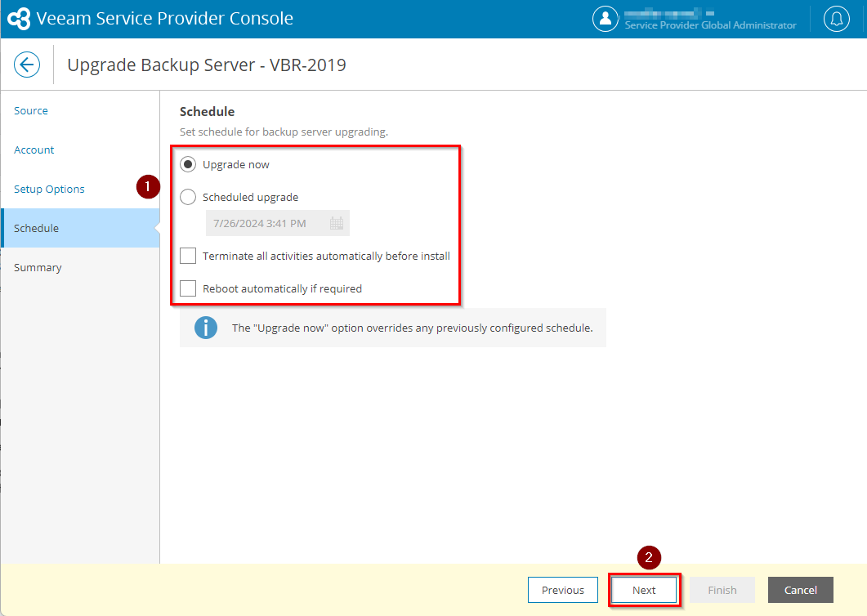Click the Previous button
The height and width of the screenshot is (616, 867).
[563, 590]
